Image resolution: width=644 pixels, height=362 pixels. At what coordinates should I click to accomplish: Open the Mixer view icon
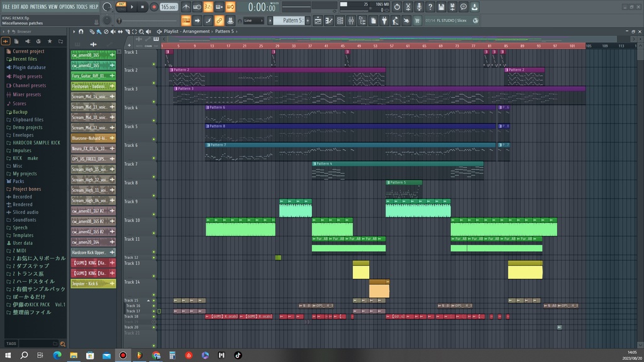click(x=351, y=21)
